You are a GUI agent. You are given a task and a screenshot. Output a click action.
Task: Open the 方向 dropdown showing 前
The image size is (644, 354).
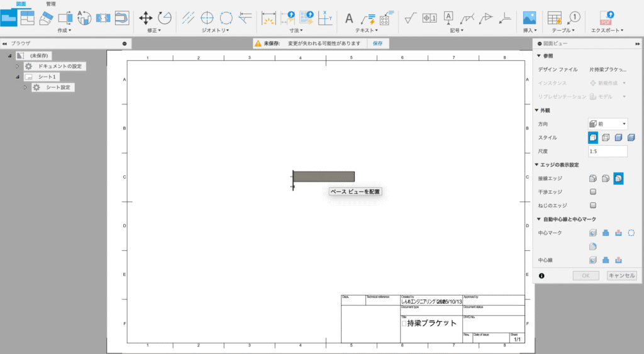click(608, 124)
